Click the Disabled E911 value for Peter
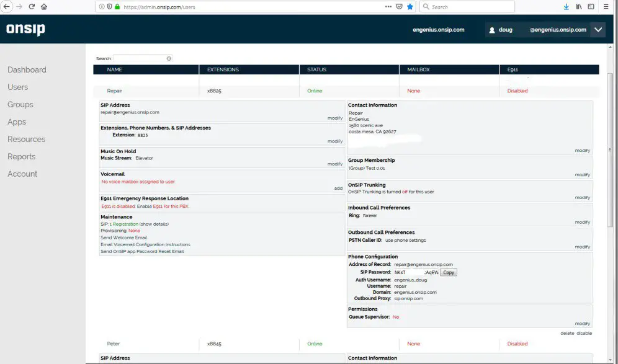The image size is (618, 364). pyautogui.click(x=517, y=344)
